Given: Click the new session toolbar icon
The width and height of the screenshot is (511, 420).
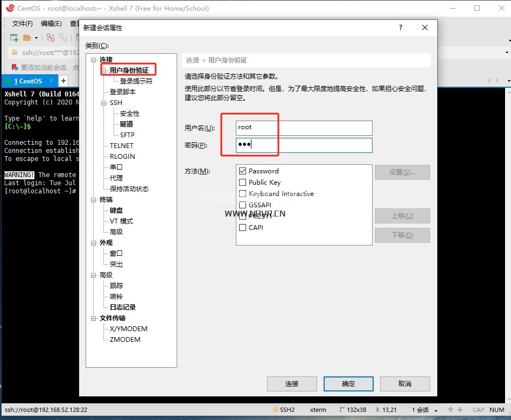Looking at the screenshot, I should [x=14, y=38].
